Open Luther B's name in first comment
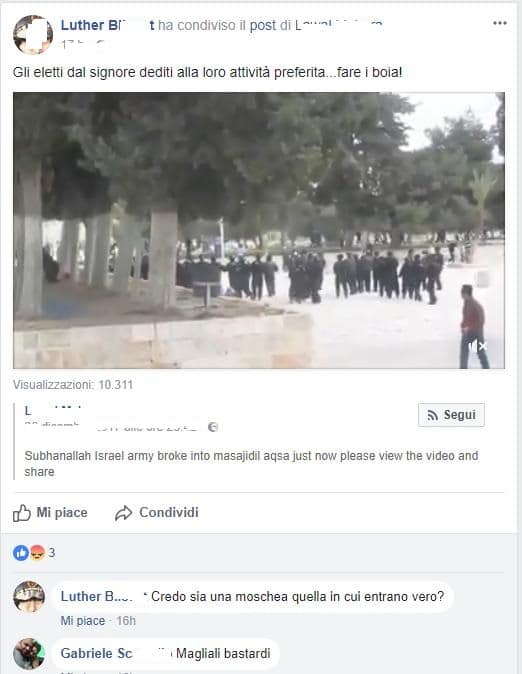522x674 pixels. pyautogui.click(x=96, y=597)
